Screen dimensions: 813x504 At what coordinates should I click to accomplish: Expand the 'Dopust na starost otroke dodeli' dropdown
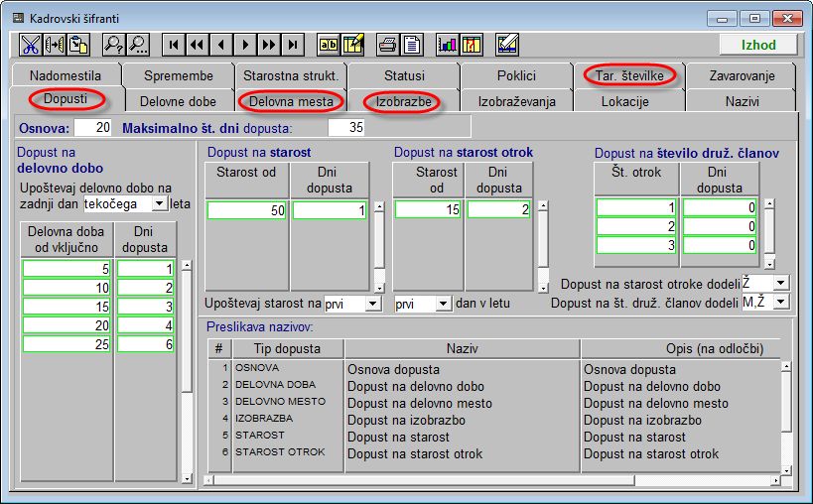pos(780,284)
